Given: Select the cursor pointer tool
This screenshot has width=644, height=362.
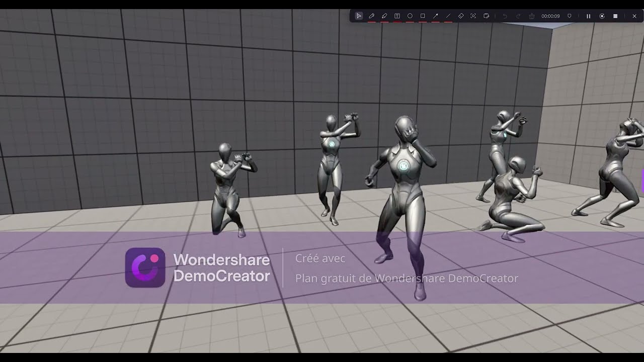Looking at the screenshot, I should click(359, 16).
